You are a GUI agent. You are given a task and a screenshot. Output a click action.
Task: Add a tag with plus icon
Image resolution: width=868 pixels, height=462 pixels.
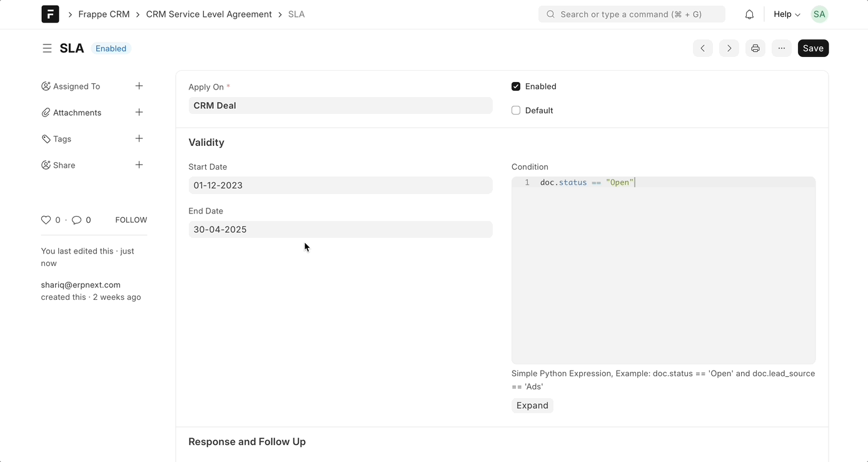click(x=139, y=138)
